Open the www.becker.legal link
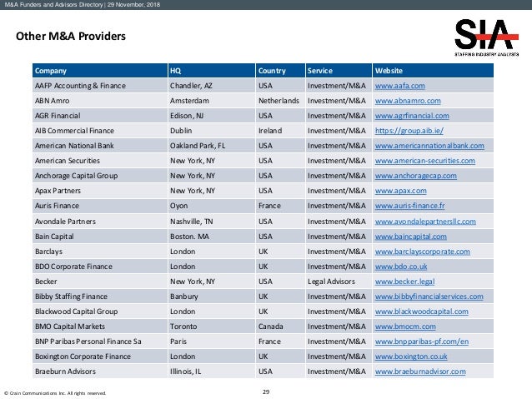The width and height of the screenshot is (532, 399). [404, 282]
